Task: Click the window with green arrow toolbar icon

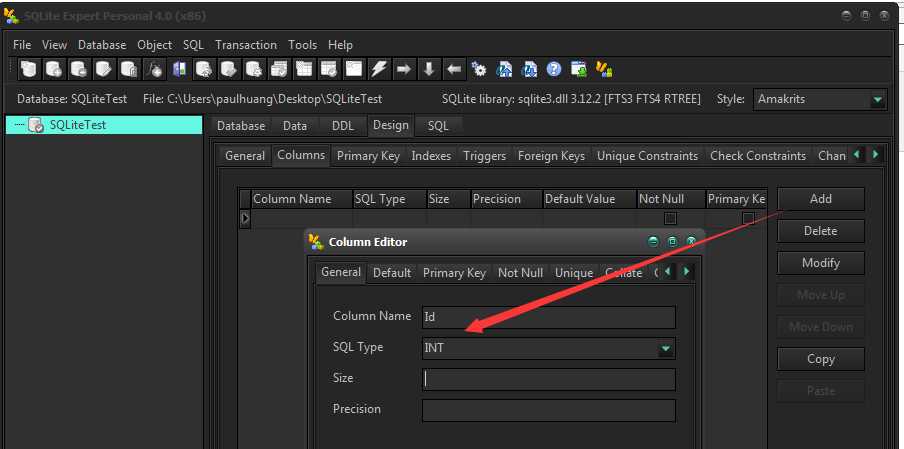Action: [x=579, y=69]
